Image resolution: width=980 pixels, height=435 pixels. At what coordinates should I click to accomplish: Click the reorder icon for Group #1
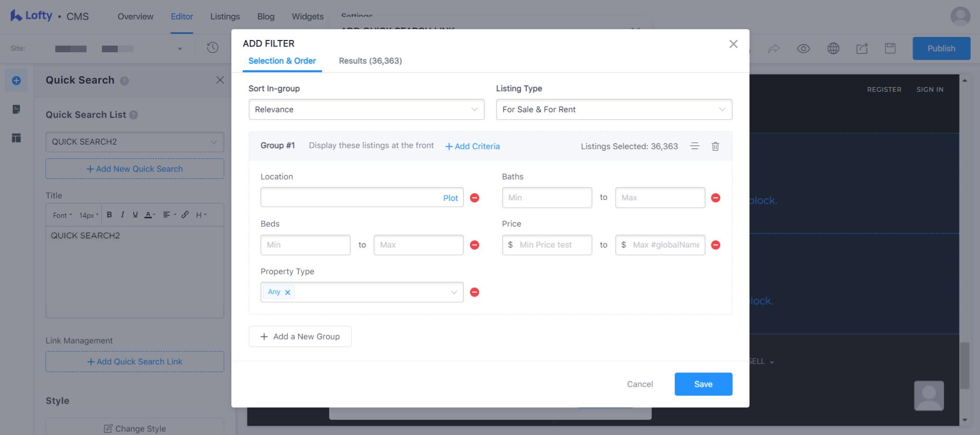point(694,146)
